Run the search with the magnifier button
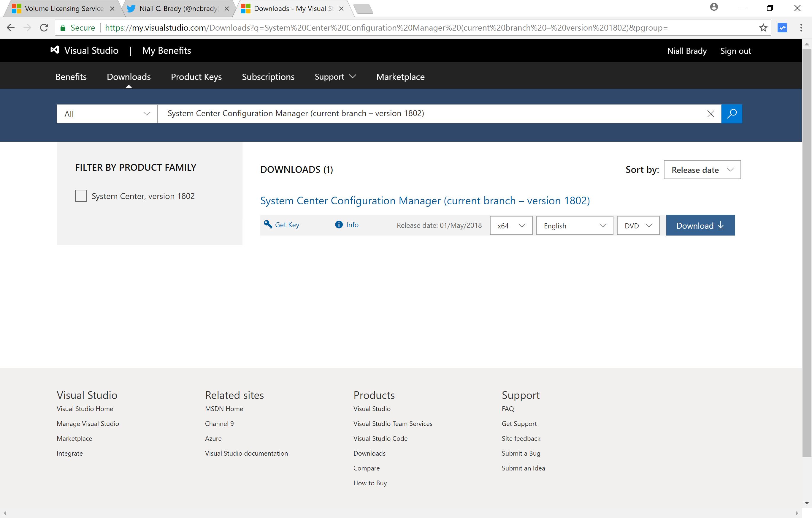 731,114
